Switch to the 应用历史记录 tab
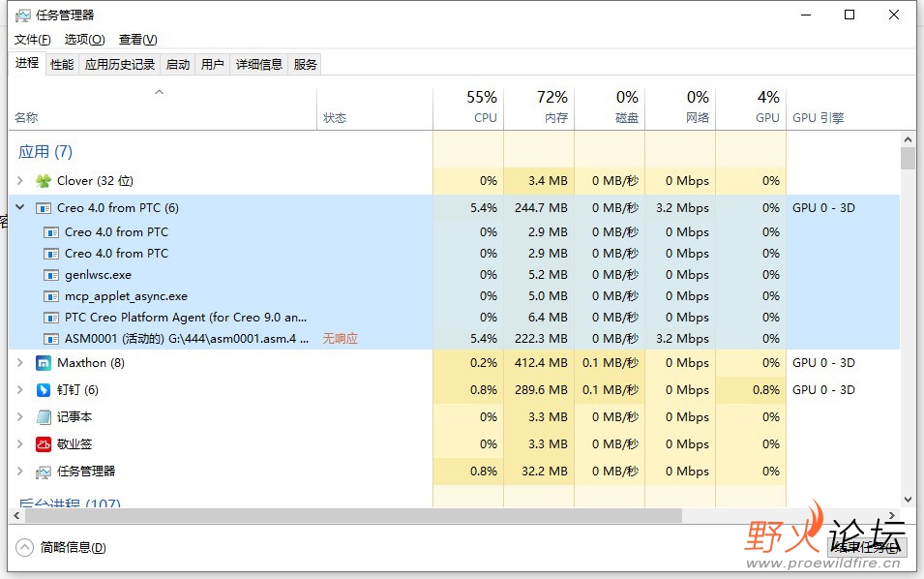This screenshot has width=924, height=579. (120, 64)
